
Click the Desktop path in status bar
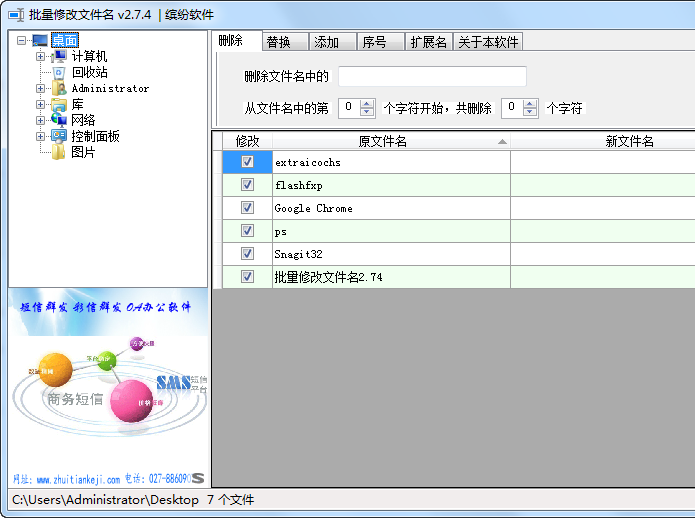pos(105,500)
